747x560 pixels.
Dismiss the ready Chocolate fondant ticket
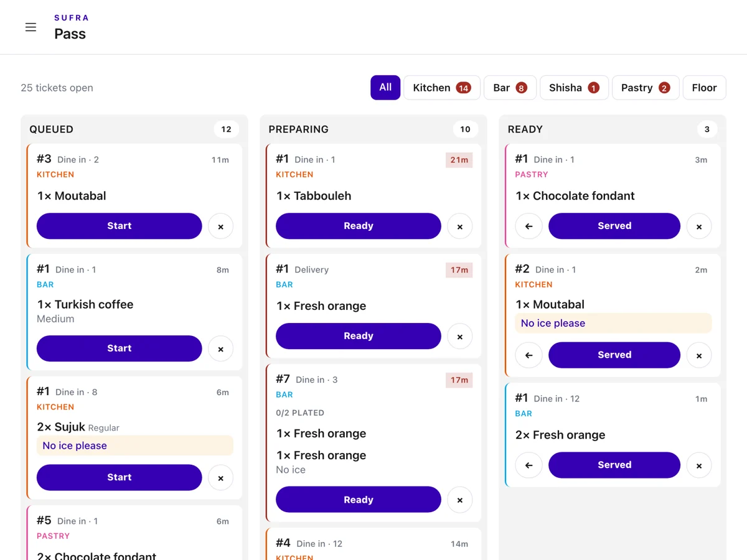pyautogui.click(x=698, y=226)
